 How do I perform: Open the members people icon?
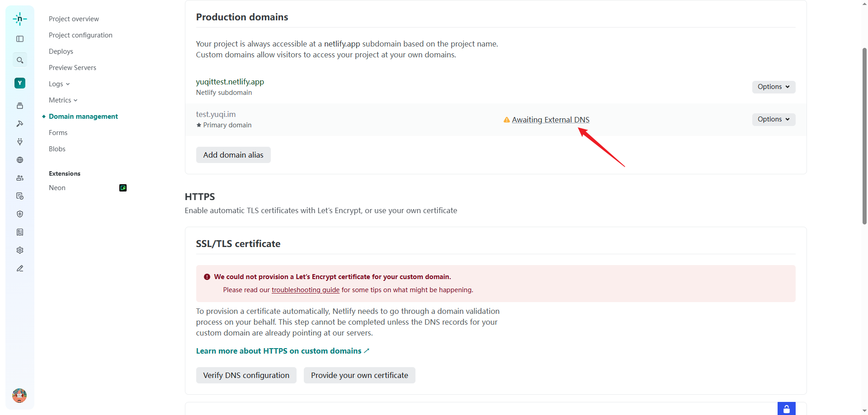pos(20,178)
